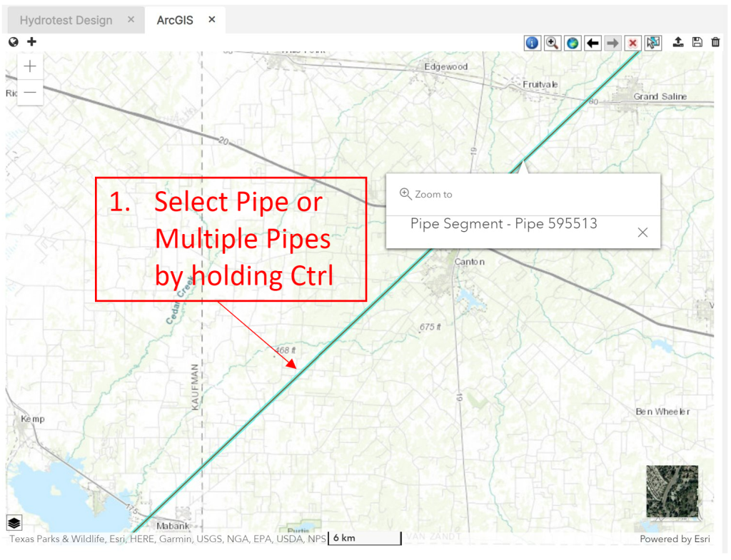Switch basemap using satellite imagery thumbnail

coord(672,492)
